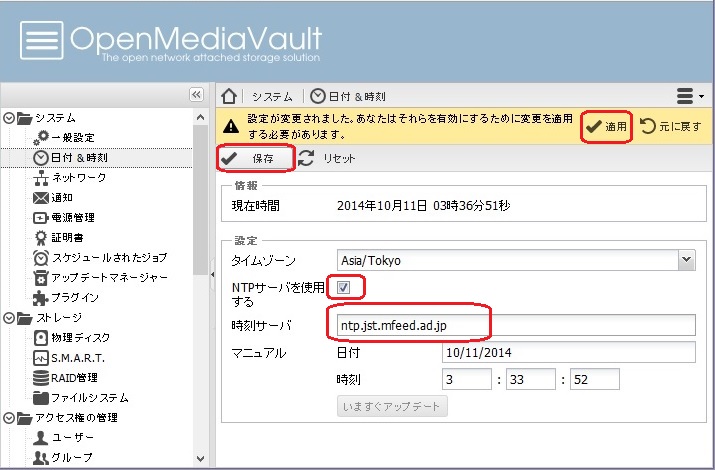Screen dimensions: 715x470
Task: Click the gears icon for 一般設定
Action: tap(41, 137)
